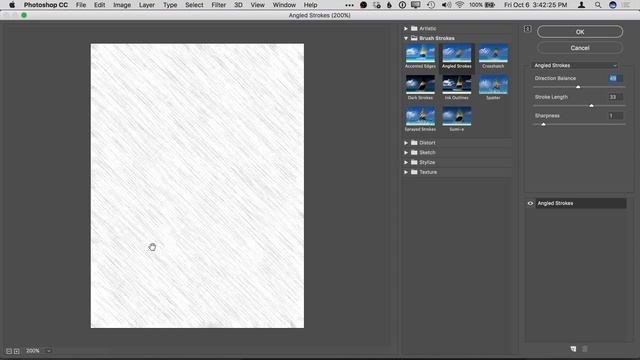Viewport: 640px width, 360px height.
Task: Open the Edit menu
Action: 100,5
